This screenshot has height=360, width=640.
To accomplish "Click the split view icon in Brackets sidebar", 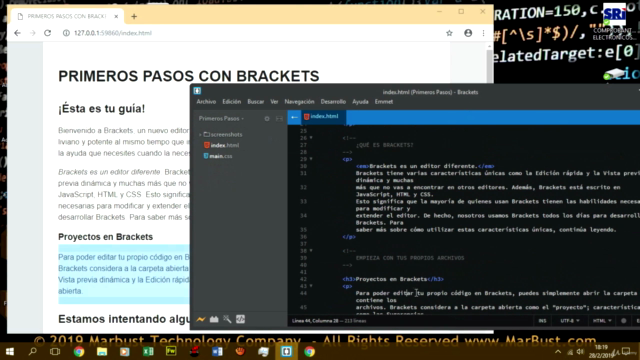I will [x=279, y=119].
